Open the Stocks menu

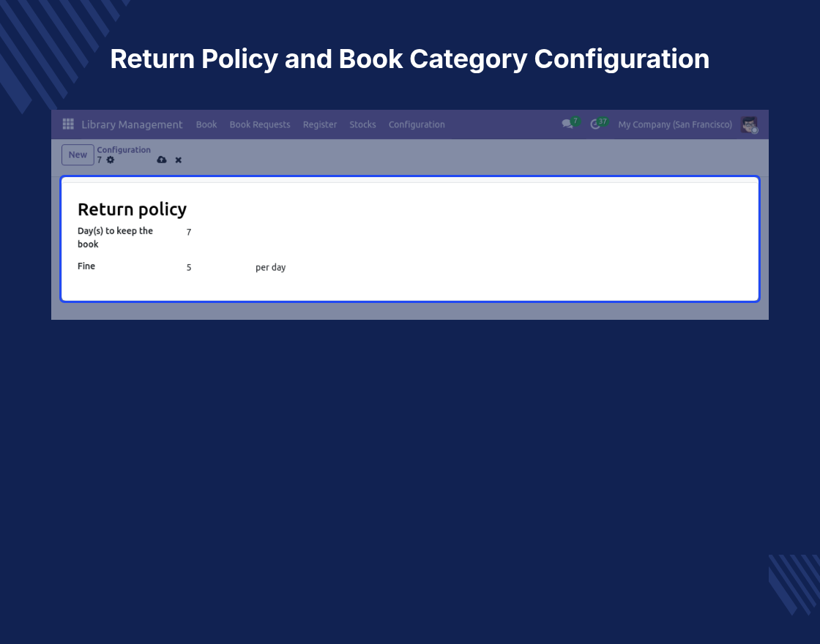pos(362,124)
